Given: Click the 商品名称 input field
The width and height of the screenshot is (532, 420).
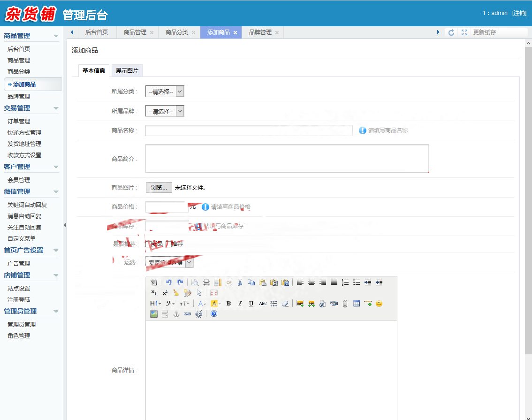Looking at the screenshot, I should pyautogui.click(x=249, y=130).
